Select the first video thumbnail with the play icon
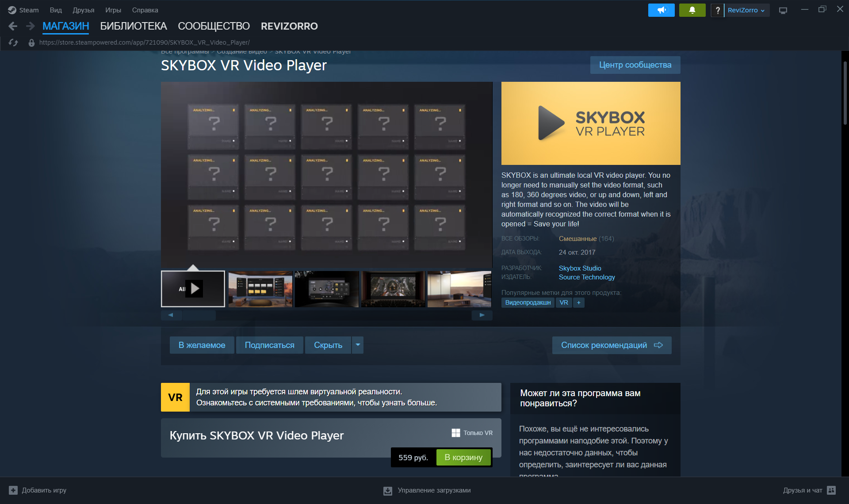 193,289
